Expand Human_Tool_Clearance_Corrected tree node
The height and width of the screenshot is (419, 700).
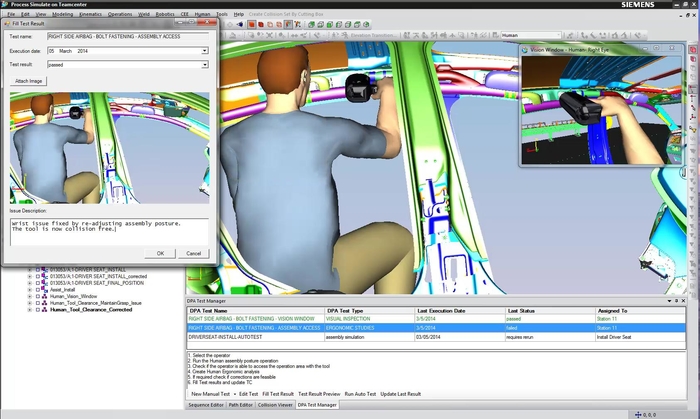click(30, 310)
